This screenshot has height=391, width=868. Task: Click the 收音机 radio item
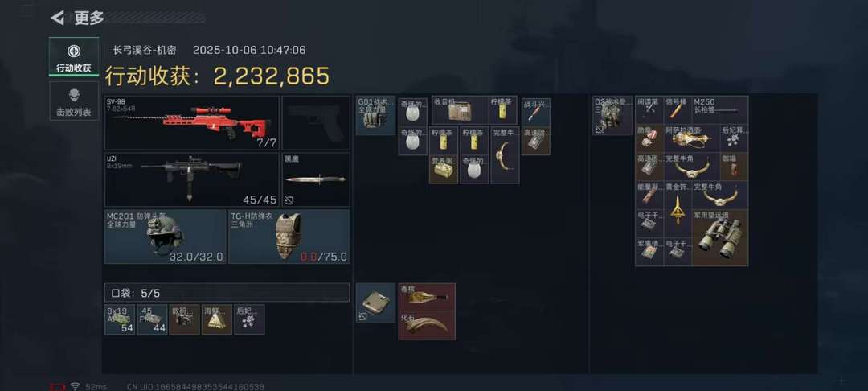point(460,110)
